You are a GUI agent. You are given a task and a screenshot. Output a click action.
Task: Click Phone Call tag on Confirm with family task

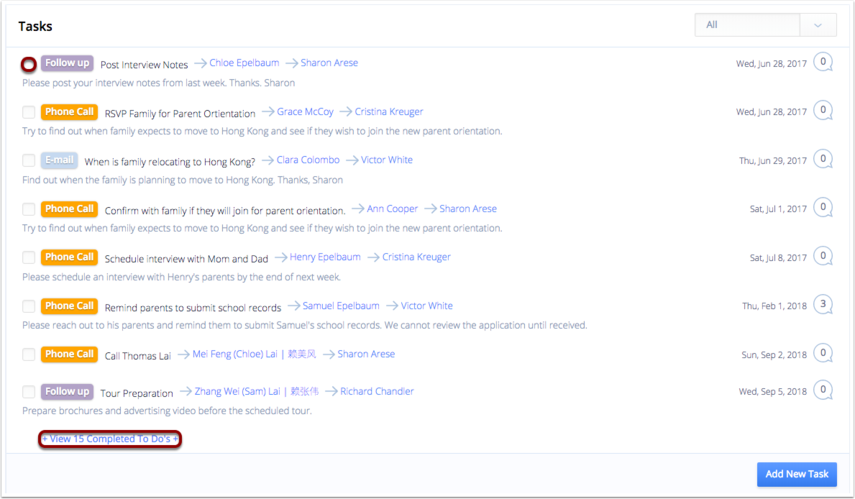coord(69,209)
